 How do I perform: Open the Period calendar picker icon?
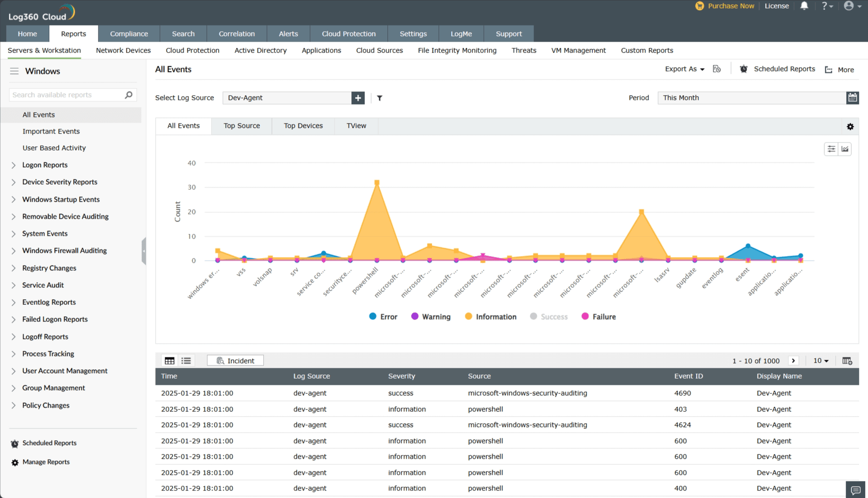click(852, 98)
